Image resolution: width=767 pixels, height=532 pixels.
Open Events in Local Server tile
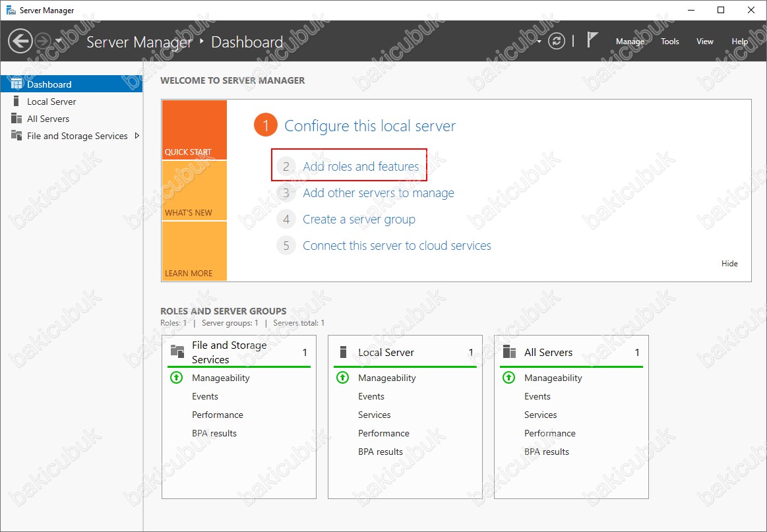tap(371, 397)
